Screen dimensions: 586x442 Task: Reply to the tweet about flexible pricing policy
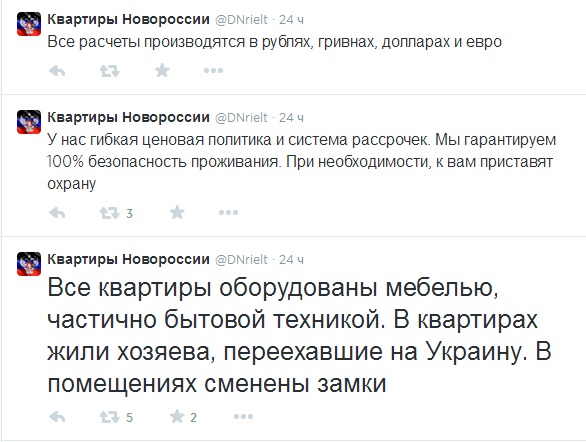tap(57, 213)
